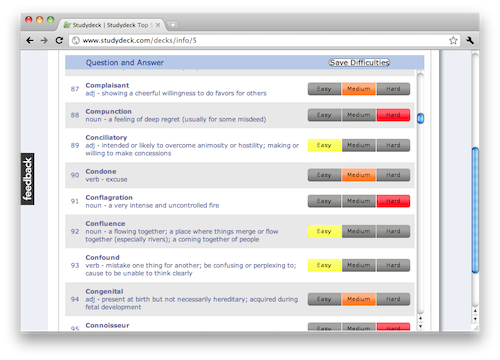The image size is (500, 360).
Task: Open a new tab with plus button
Action: [172, 25]
